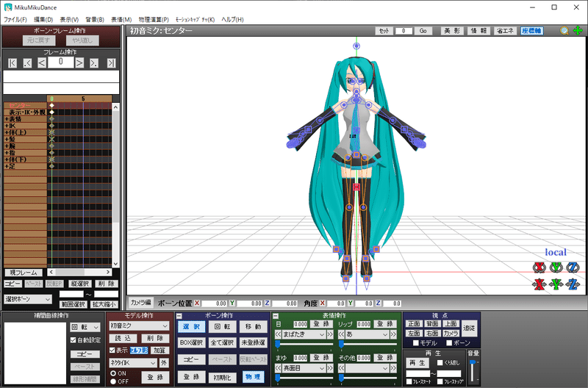Click the 全て選択 button
Viewport: 588px width, 388px height.
pyautogui.click(x=222, y=342)
